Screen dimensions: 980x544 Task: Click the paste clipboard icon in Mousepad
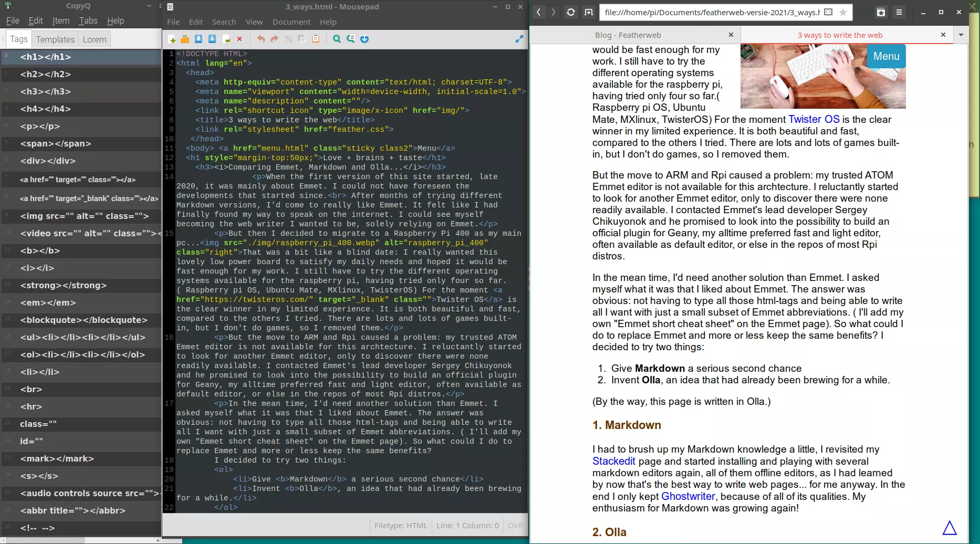[x=316, y=39]
